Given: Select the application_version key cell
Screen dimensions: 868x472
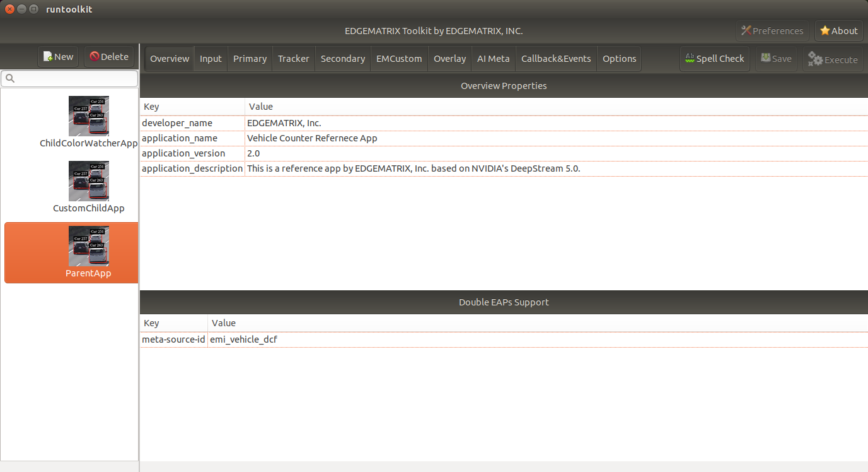Looking at the screenshot, I should 192,153.
